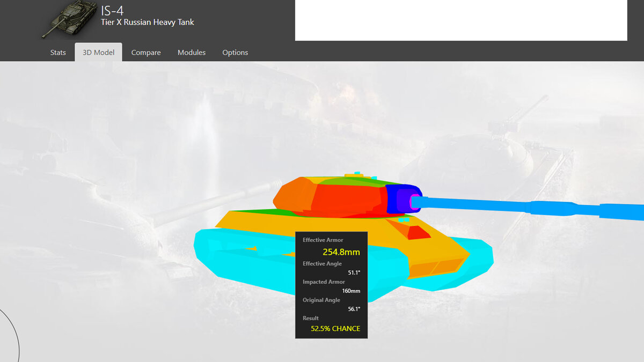644x362 pixels.
Task: Click the 254.8mm effective armor value
Action: tap(341, 252)
